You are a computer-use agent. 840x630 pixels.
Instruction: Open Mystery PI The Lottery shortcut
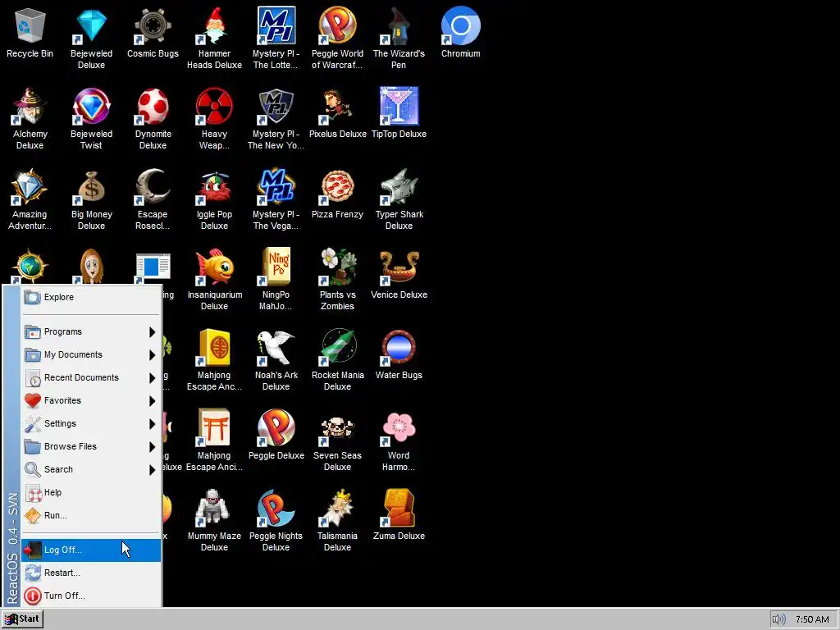pyautogui.click(x=276, y=25)
